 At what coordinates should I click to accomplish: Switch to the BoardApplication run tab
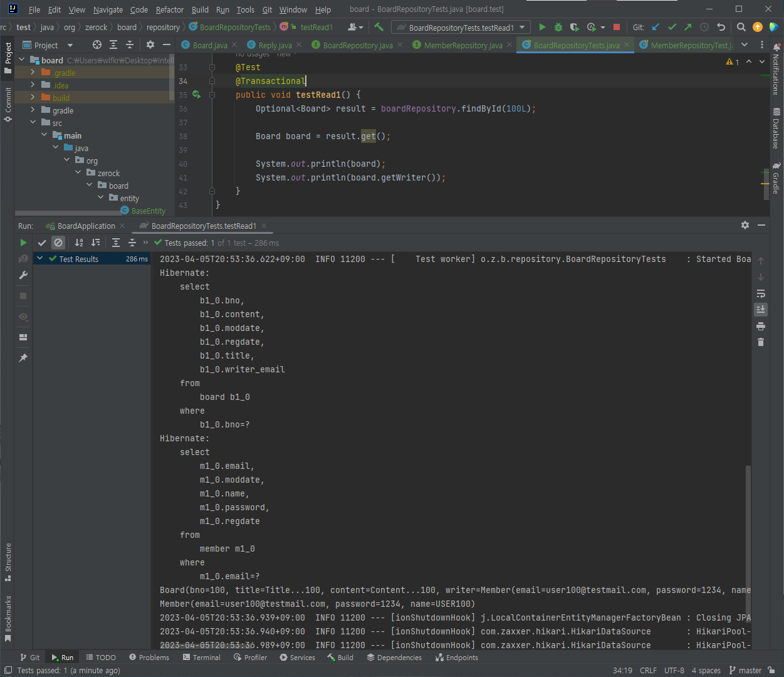(x=86, y=226)
